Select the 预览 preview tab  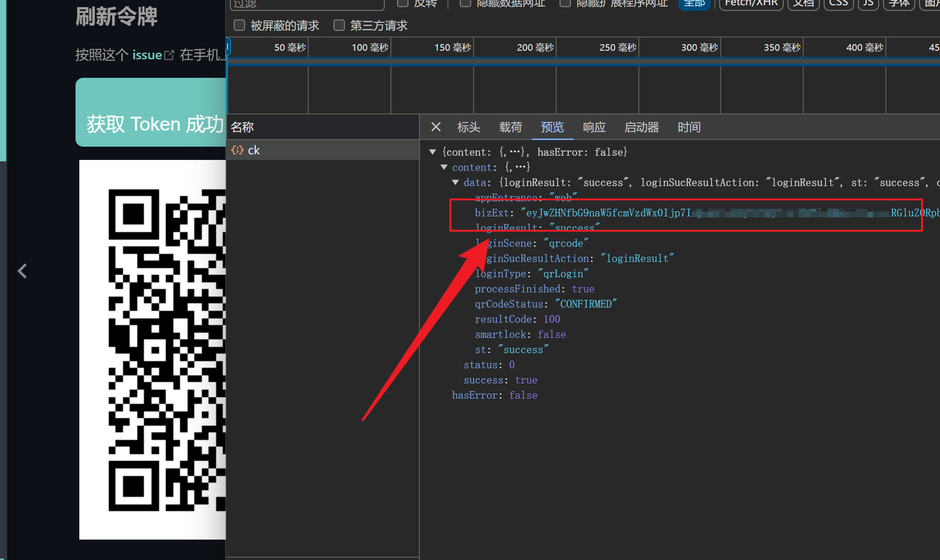click(x=552, y=127)
